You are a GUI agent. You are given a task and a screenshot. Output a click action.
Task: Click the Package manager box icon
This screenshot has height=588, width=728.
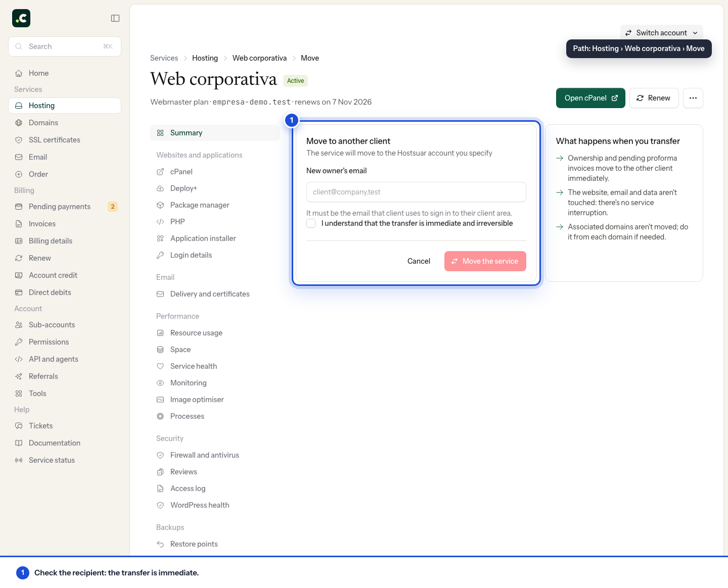pos(160,205)
